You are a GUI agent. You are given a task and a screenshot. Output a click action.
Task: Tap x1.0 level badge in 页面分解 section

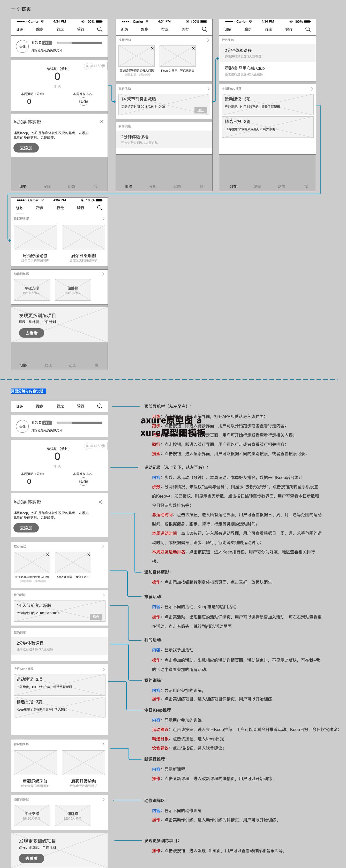[x=47, y=423]
